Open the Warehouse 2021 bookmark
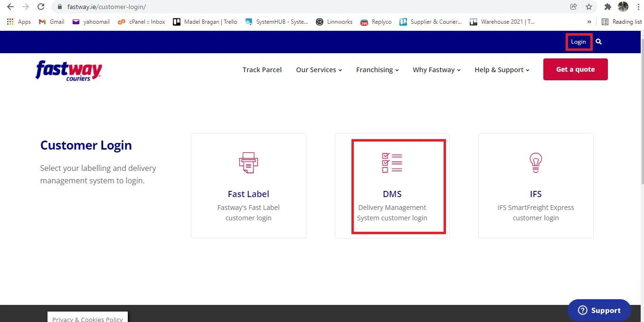The height and width of the screenshot is (322, 644). (x=502, y=22)
